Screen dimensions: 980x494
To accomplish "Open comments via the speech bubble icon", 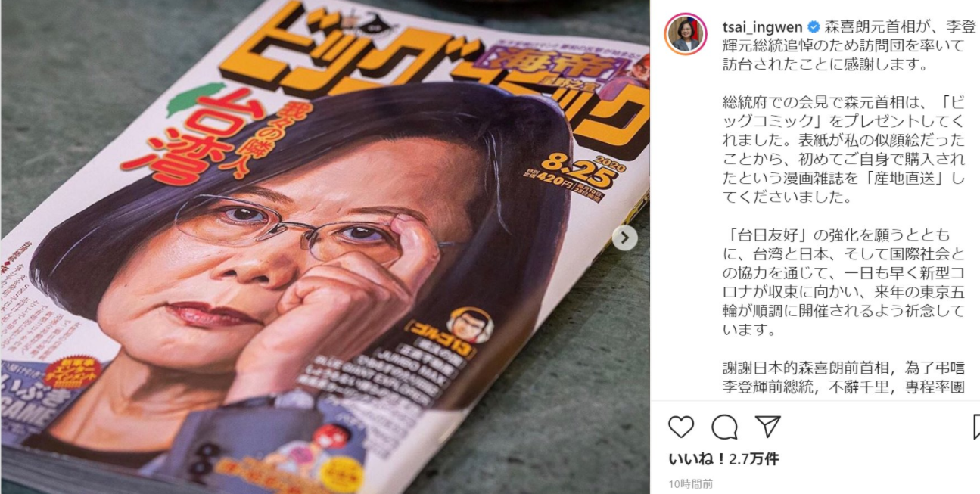I will click(x=724, y=427).
